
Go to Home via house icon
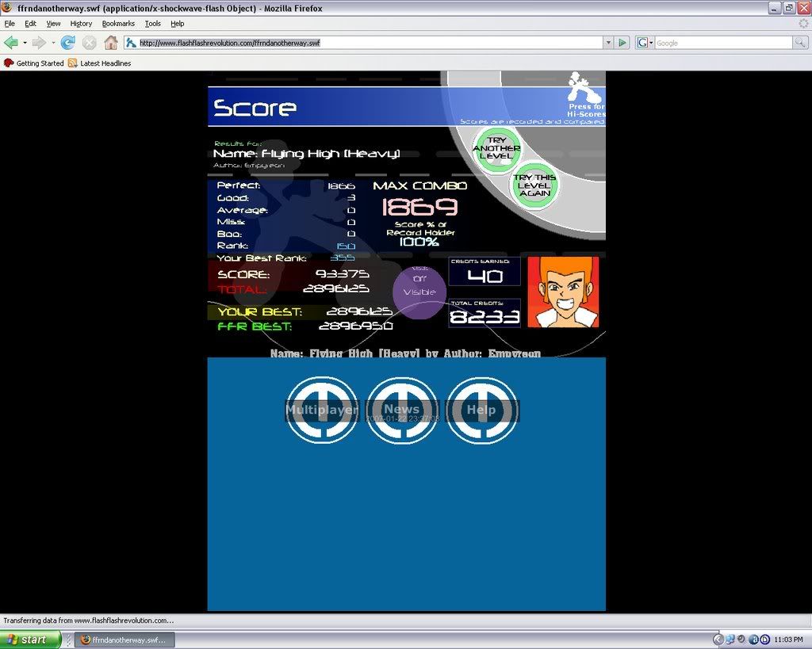111,42
